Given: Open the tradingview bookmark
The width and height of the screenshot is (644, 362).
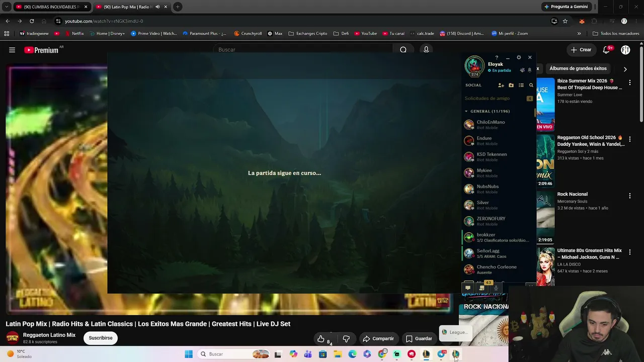Looking at the screenshot, I should pos(33,34).
